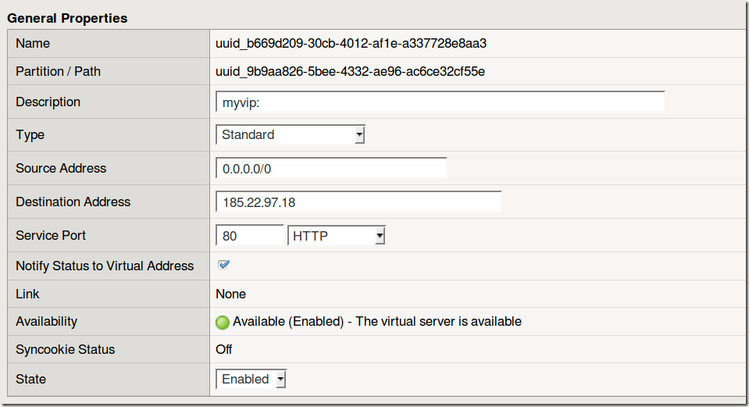
Task: Toggle Notify Status to Virtual Address checkbox
Action: 224,265
